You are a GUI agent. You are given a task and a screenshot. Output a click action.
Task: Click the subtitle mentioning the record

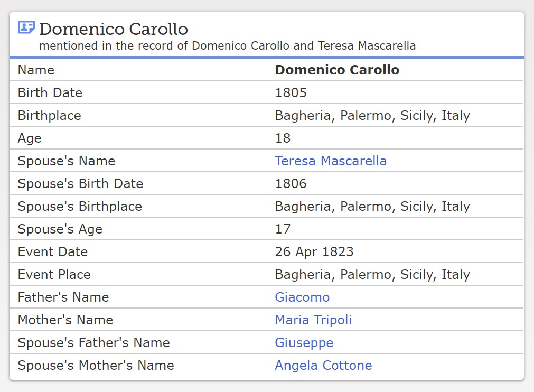click(227, 46)
